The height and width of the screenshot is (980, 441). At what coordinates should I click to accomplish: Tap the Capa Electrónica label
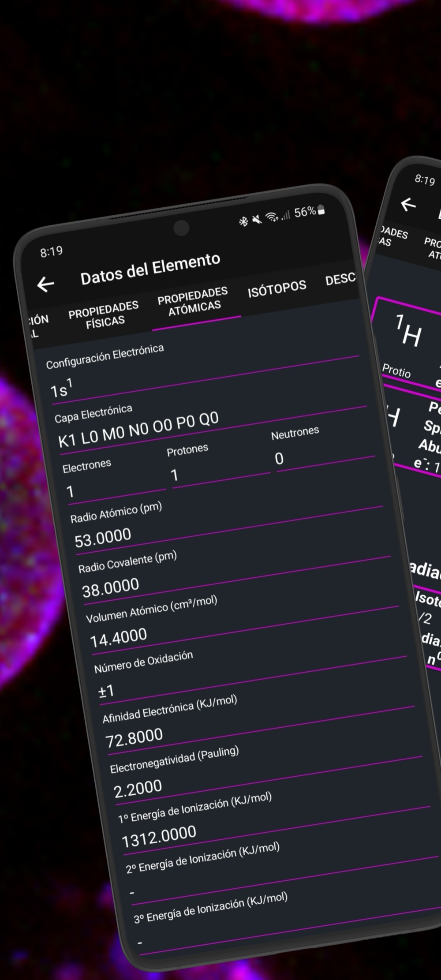coord(93,414)
